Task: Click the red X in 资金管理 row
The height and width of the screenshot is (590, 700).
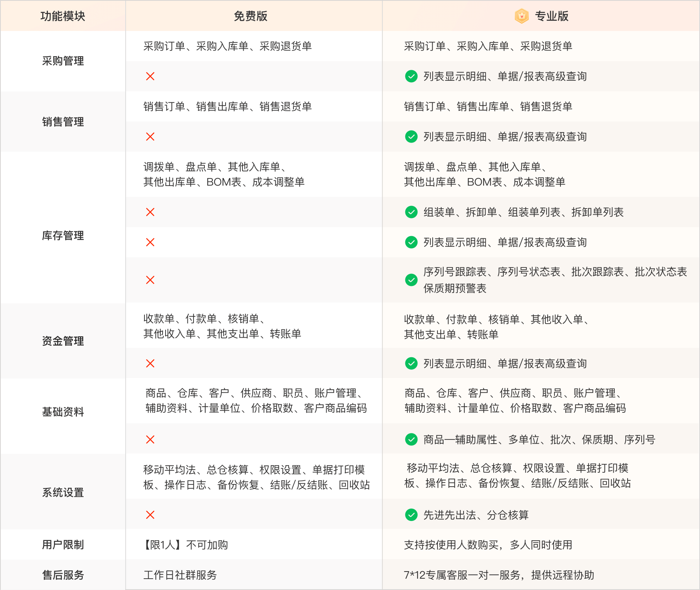Action: [x=150, y=364]
